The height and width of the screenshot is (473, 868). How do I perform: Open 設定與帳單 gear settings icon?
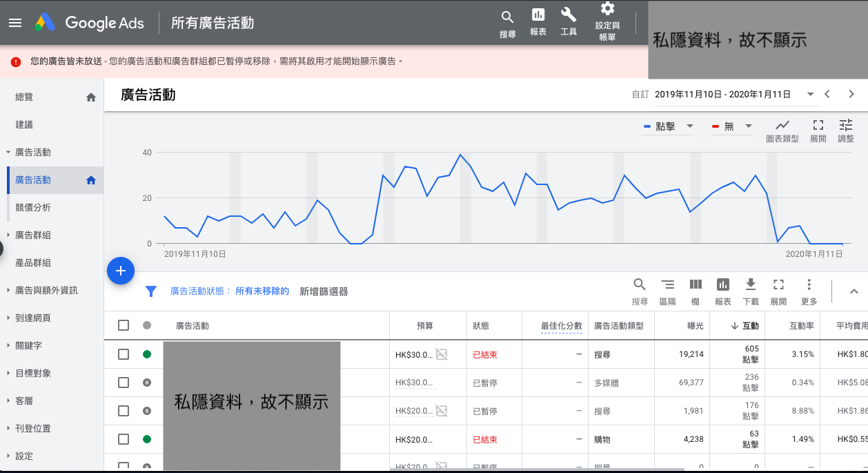(607, 9)
